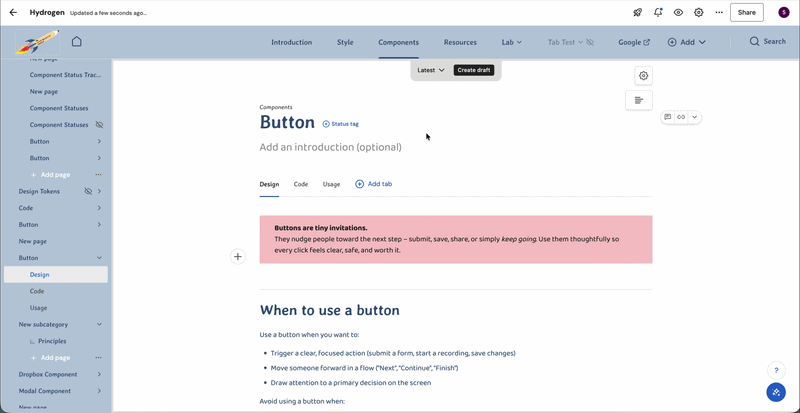The width and height of the screenshot is (800, 413).
Task: Click the plus add-block button
Action: click(x=237, y=256)
